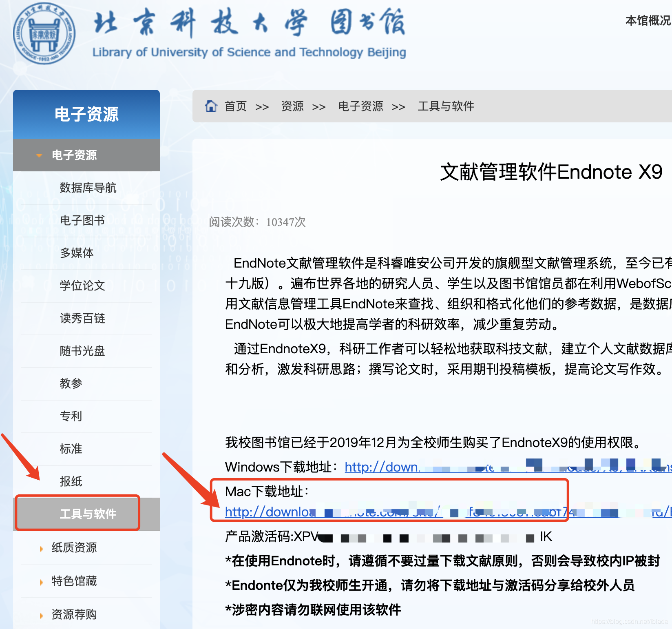The height and width of the screenshot is (629, 672).
Task: Open 特色馆藏 sidebar section
Action: click(x=74, y=581)
